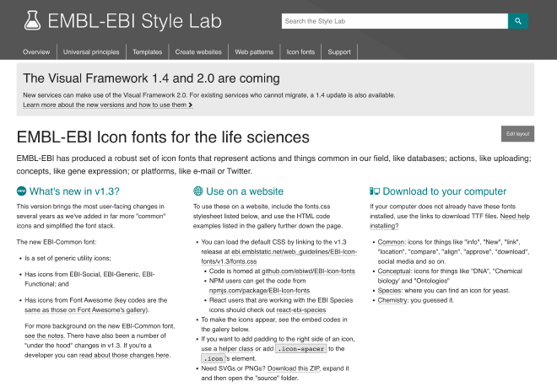Click the globe icon beside Use on a website
The height and width of the screenshot is (392, 557).
(x=197, y=191)
